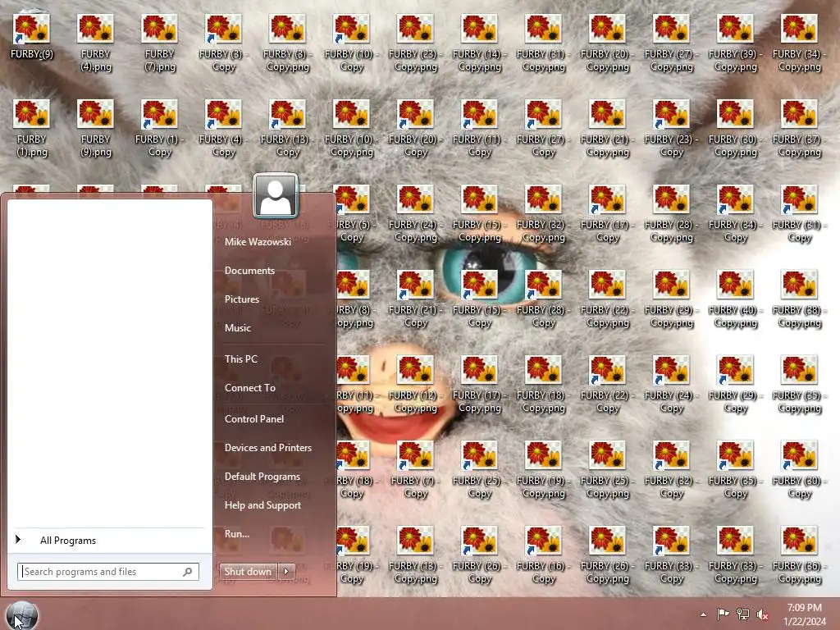Open Help and Support
The image size is (840, 630).
262,505
